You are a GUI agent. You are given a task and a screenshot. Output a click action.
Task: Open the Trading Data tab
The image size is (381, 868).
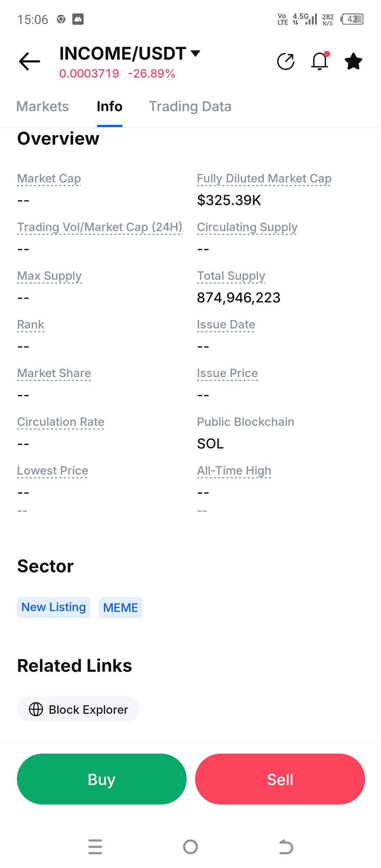[190, 106]
